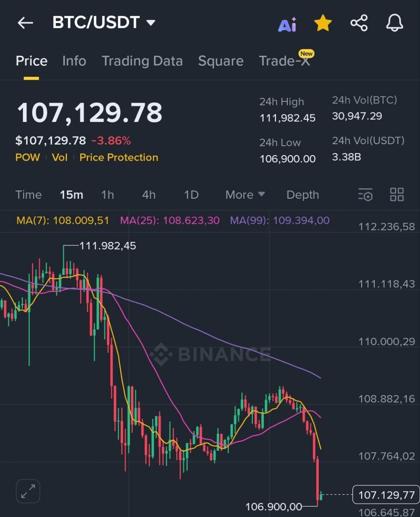Viewport: 420px width, 517px height.
Task: Select the 1h timeframe
Action: tap(107, 195)
